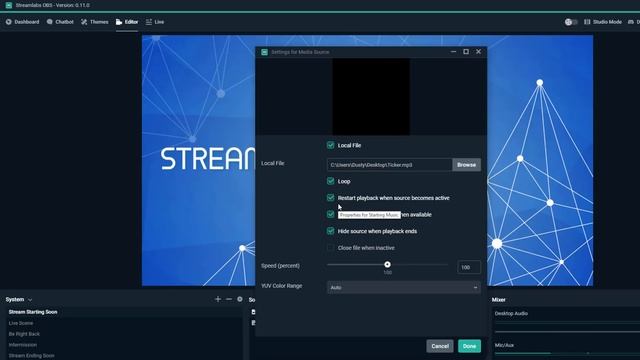Toggle hardware decoding when available checkbox

331,215
